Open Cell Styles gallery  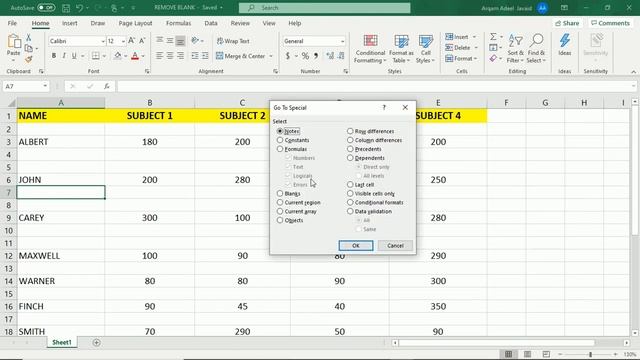[425, 49]
